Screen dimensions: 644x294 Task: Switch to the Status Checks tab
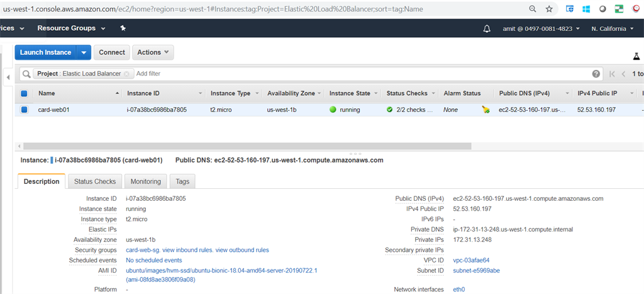click(x=95, y=181)
